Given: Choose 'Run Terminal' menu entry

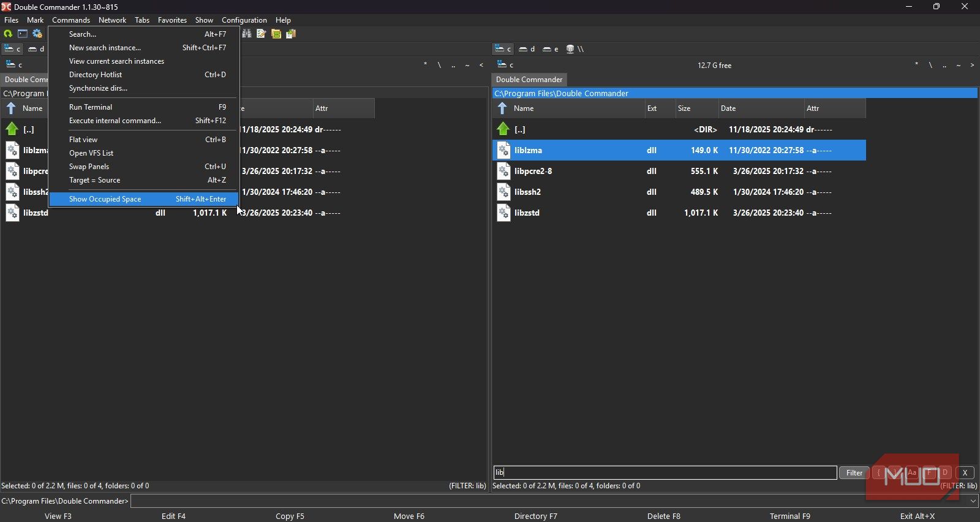Looking at the screenshot, I should click(143, 107).
